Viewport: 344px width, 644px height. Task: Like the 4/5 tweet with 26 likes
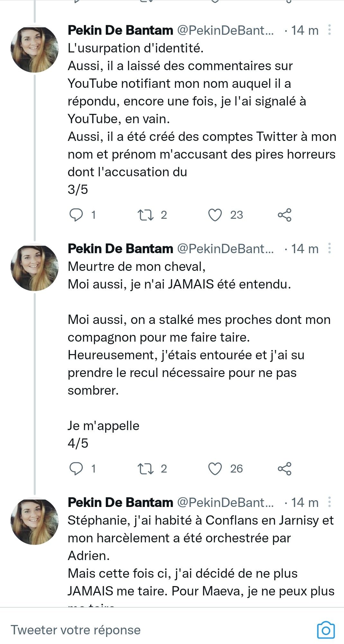215,469
